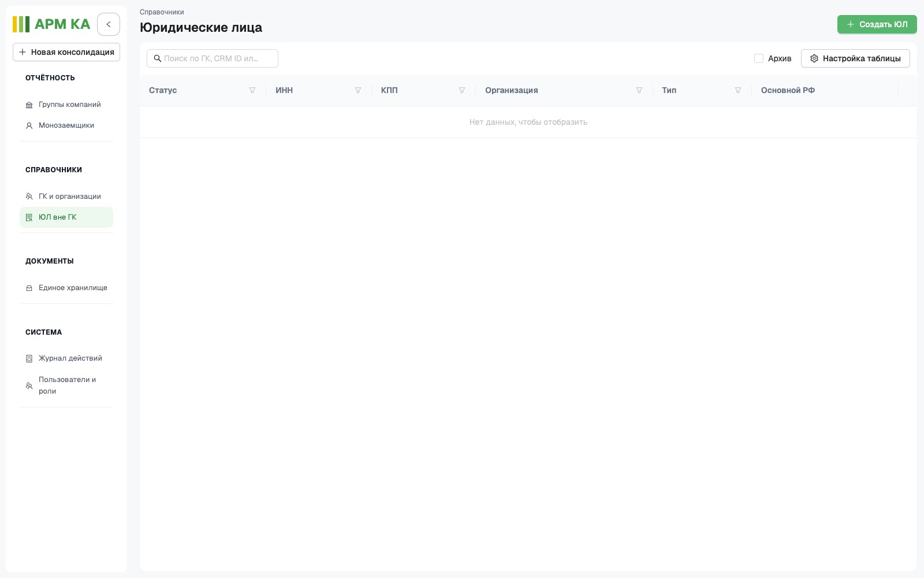Click the gear icon in Настройка таблицы
Screen dimensions: 924x578
coord(814,58)
